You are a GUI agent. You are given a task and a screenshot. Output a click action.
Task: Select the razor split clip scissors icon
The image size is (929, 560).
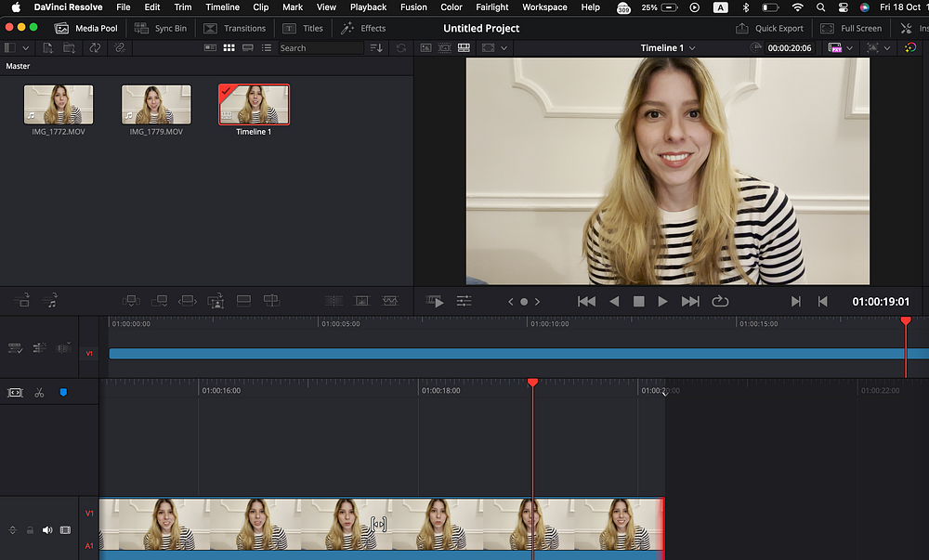coord(39,393)
